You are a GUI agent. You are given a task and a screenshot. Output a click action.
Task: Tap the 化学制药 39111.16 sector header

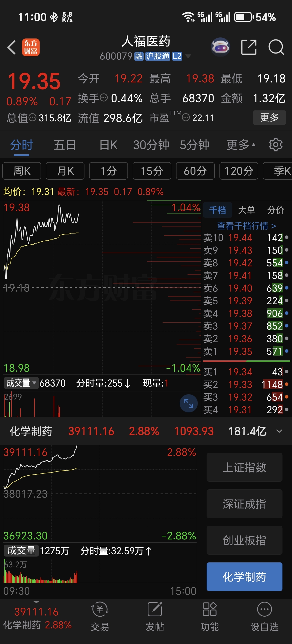click(x=146, y=431)
